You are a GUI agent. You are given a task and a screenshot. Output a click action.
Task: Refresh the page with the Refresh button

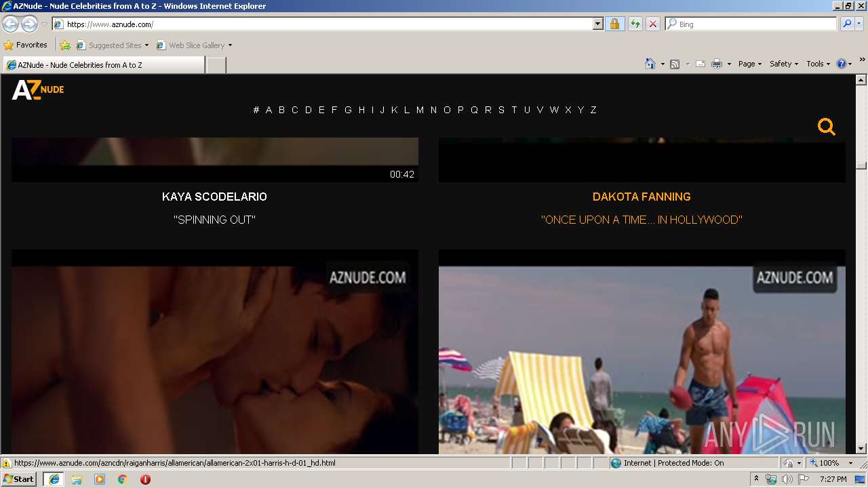635,24
